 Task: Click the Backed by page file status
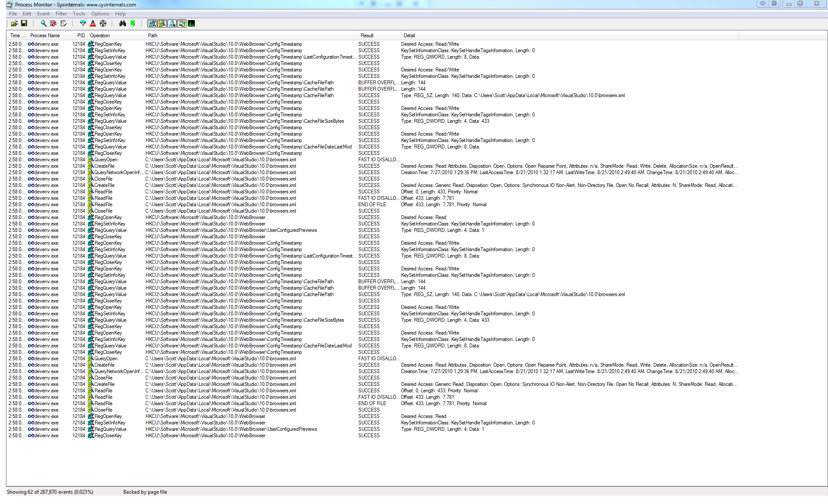(x=145, y=492)
